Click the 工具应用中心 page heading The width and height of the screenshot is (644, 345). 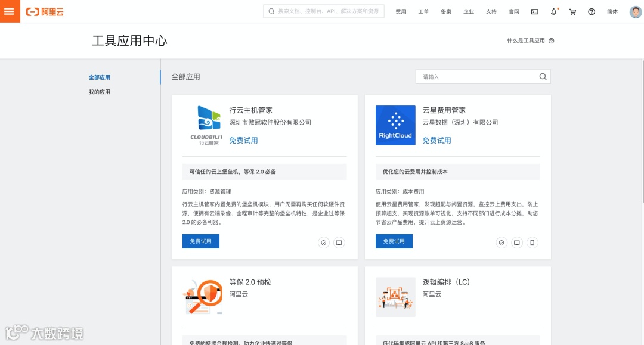coord(130,41)
